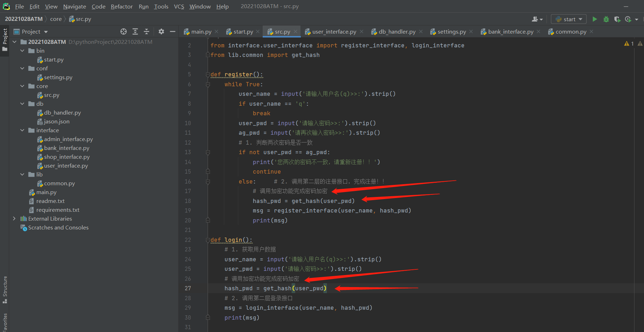Screen dimensions: 644x332
Task: Select start.py in project tree
Action: pos(54,59)
